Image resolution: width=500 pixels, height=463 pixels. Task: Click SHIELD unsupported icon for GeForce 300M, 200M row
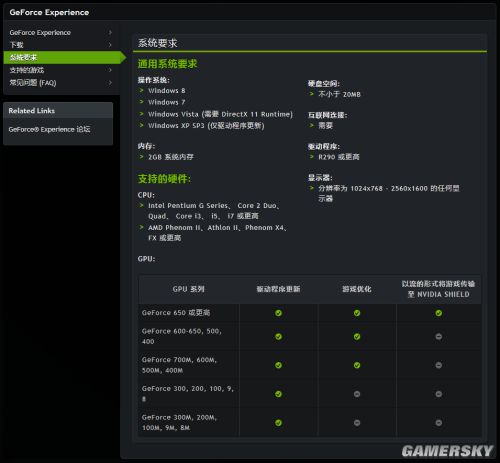[x=439, y=423]
